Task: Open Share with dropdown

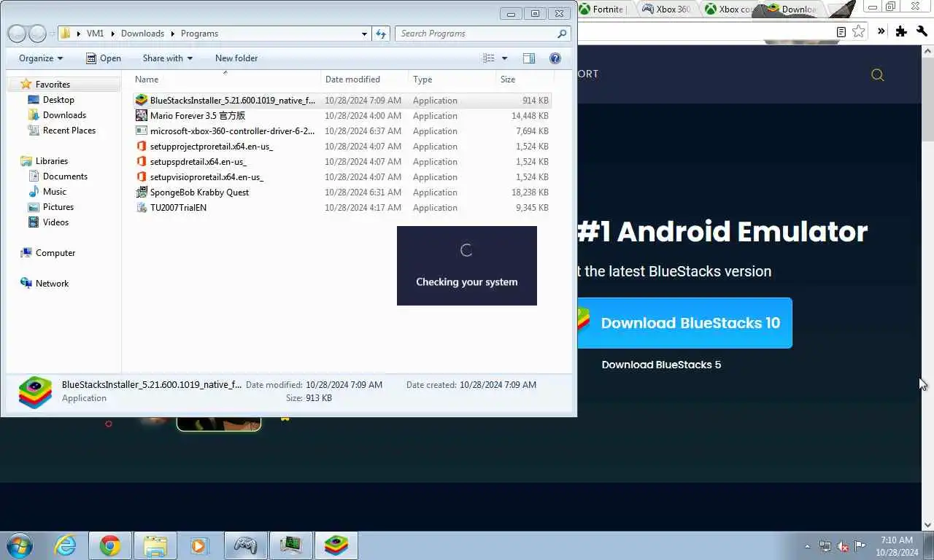Action: pos(168,58)
